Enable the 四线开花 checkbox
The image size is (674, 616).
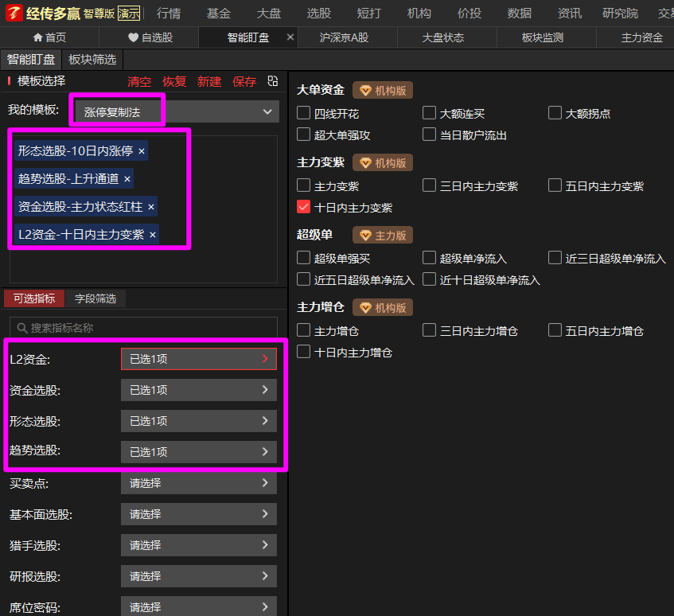(x=303, y=113)
